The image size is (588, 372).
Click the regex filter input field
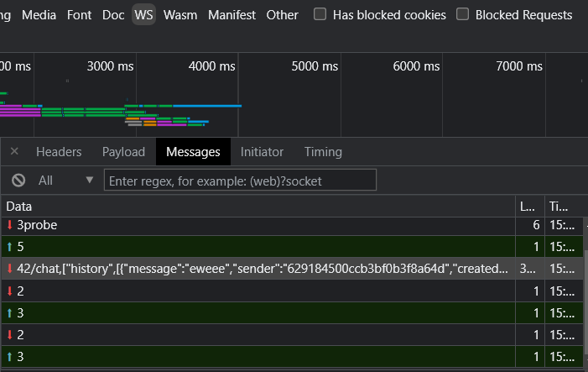click(x=240, y=181)
